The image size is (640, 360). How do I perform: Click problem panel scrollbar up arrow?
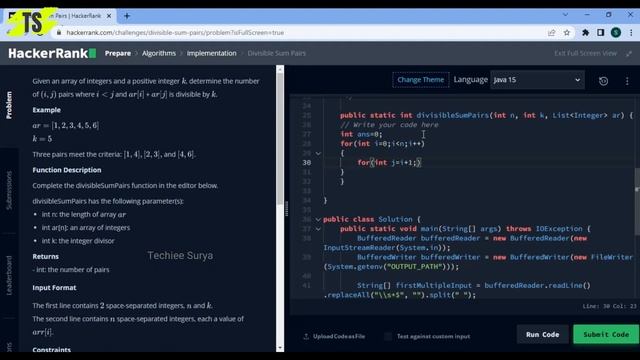(280, 70)
